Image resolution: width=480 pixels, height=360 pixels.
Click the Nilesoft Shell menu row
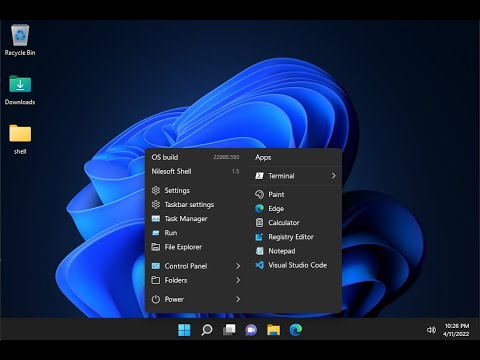196,171
